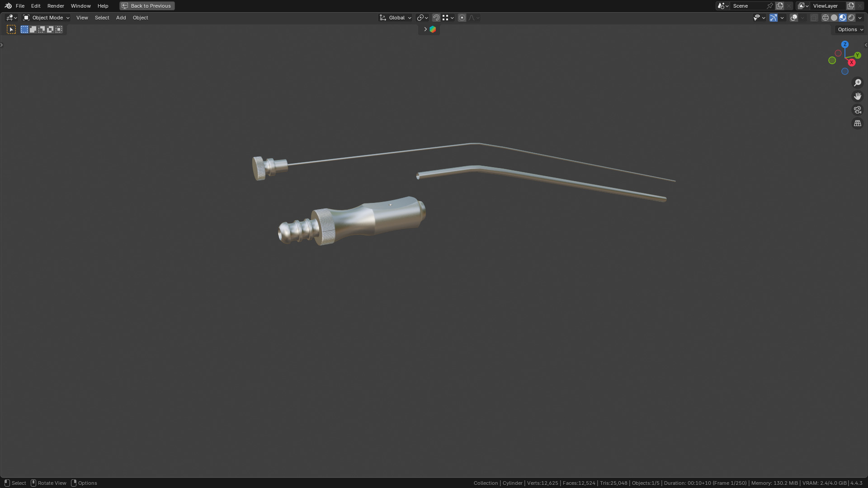Open the viewport Add menu
This screenshot has width=868, height=488.
coord(121,18)
